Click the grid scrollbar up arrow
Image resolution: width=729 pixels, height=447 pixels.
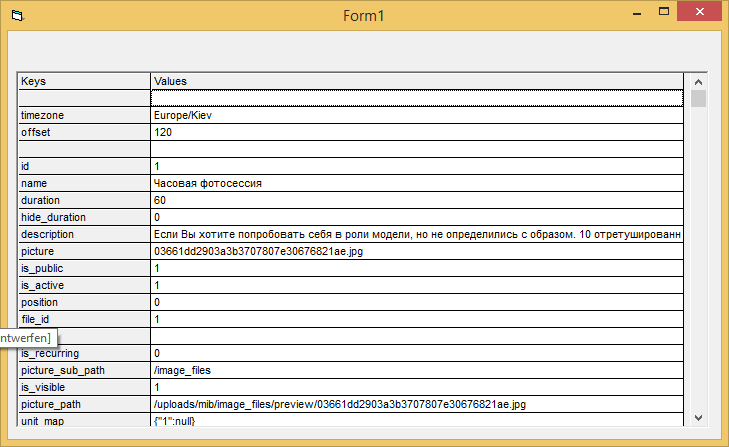coord(698,81)
